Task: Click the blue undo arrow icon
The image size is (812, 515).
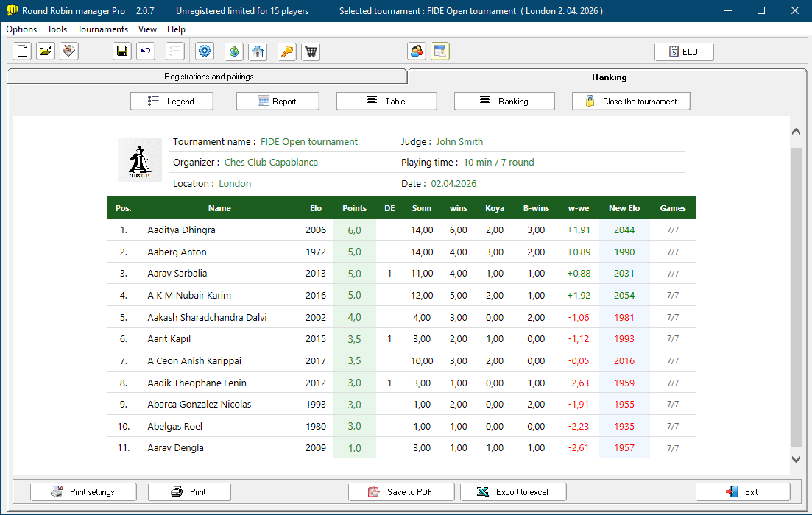Action: 145,51
